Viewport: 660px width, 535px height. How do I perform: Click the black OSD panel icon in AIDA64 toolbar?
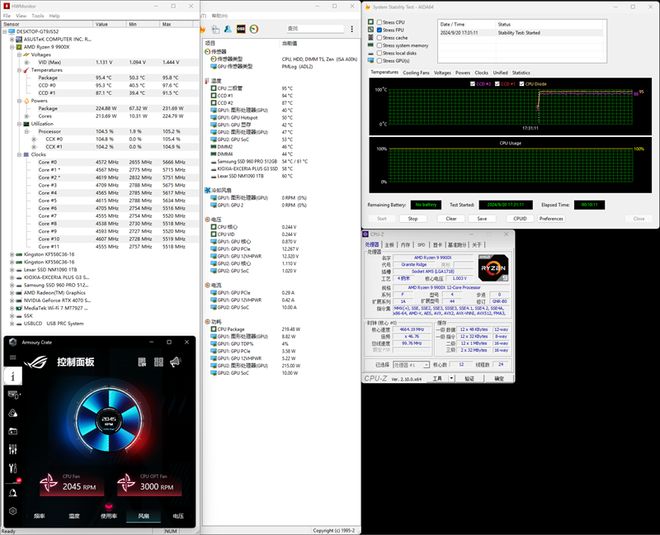pyautogui.click(x=241, y=29)
